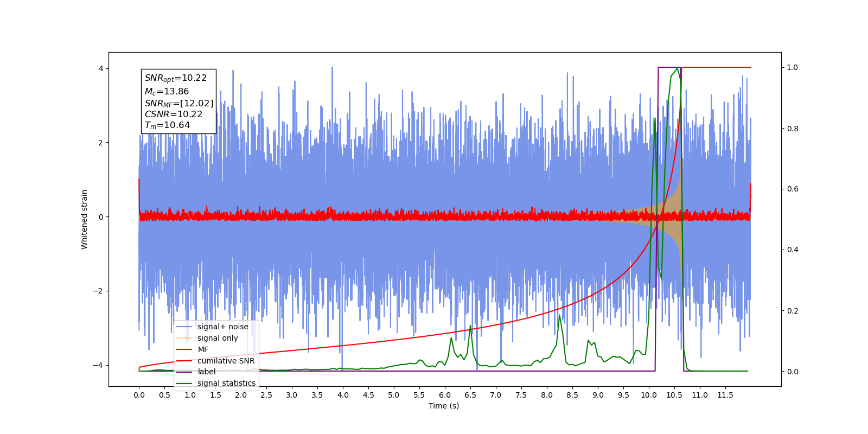Viewport: 868px width, 434px height.
Task: Click the Mc=13.86 annotation text
Action: click(x=167, y=91)
